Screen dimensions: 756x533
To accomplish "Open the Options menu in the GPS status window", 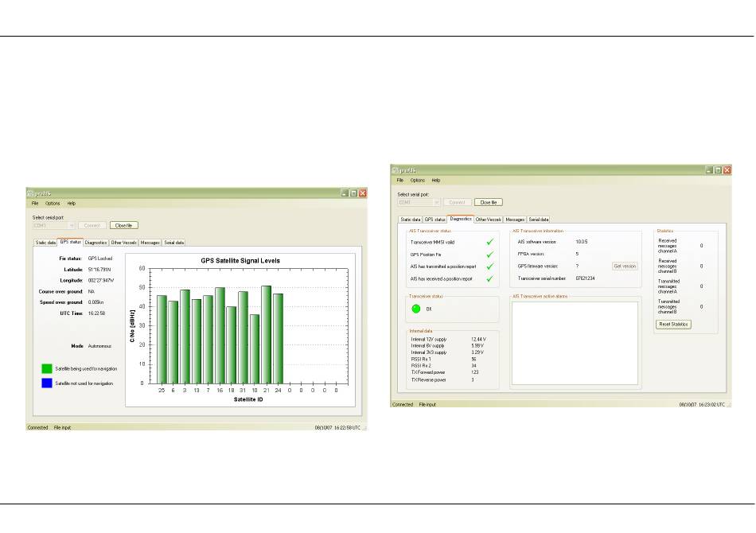I will tap(53, 204).
